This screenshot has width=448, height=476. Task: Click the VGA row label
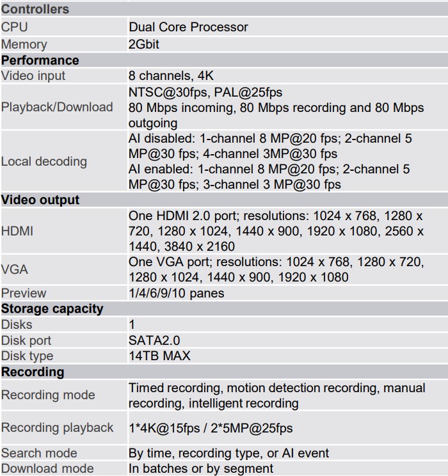15,269
